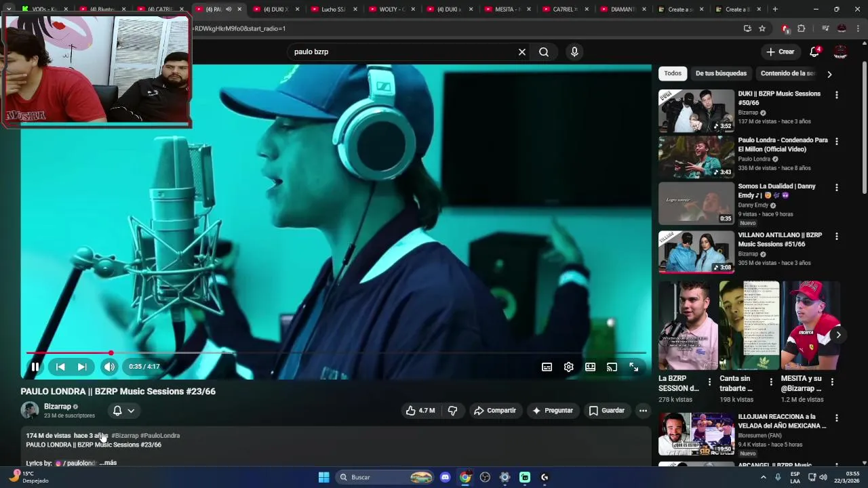Expand description with ...más
This screenshot has width=868, height=488.
click(108, 463)
